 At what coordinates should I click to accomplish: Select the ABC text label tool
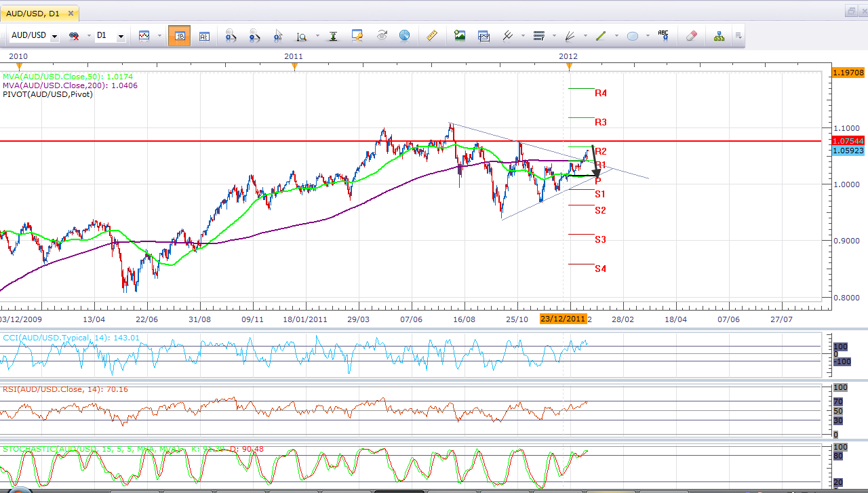(663, 36)
